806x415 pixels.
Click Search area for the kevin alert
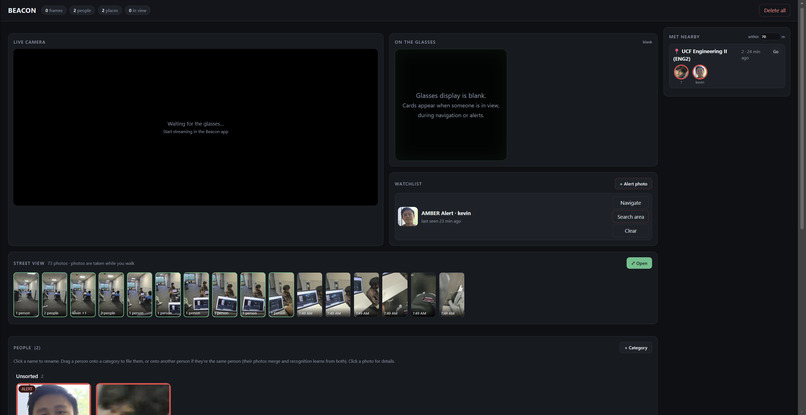630,216
